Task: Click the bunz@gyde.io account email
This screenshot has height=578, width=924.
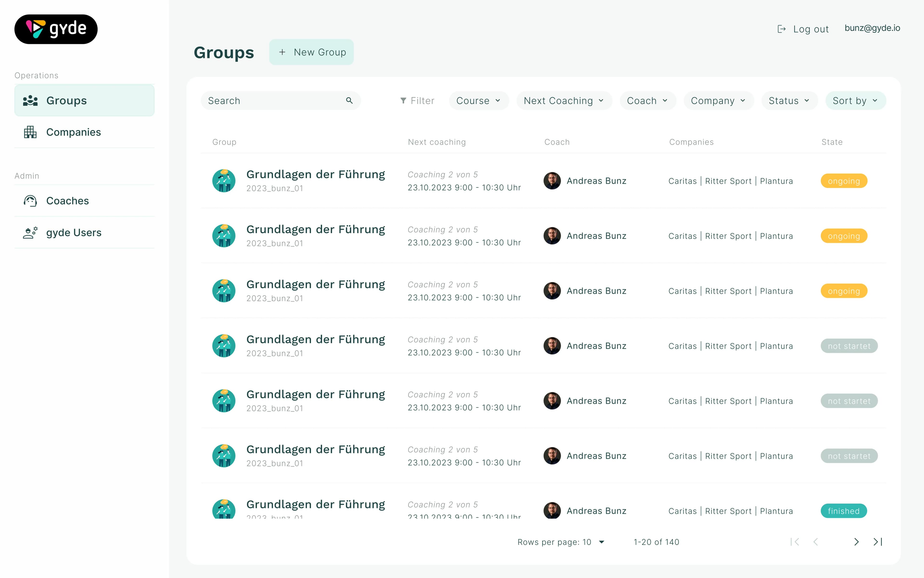Action: tap(872, 28)
